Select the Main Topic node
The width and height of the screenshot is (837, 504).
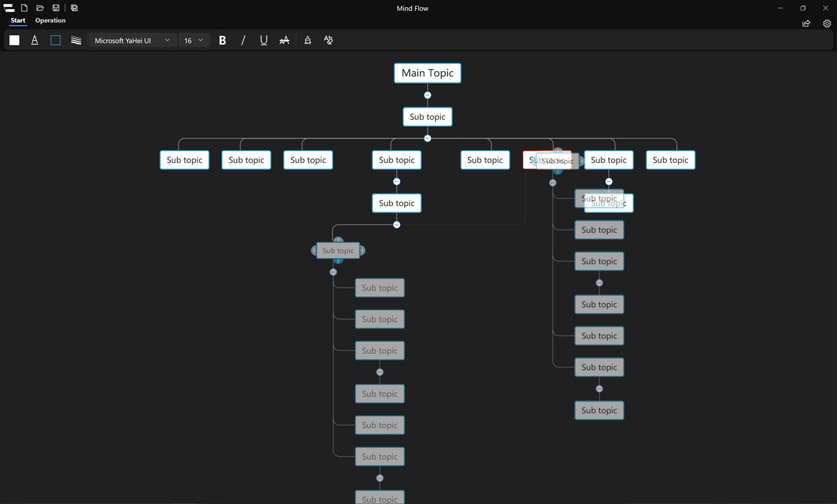tap(428, 73)
